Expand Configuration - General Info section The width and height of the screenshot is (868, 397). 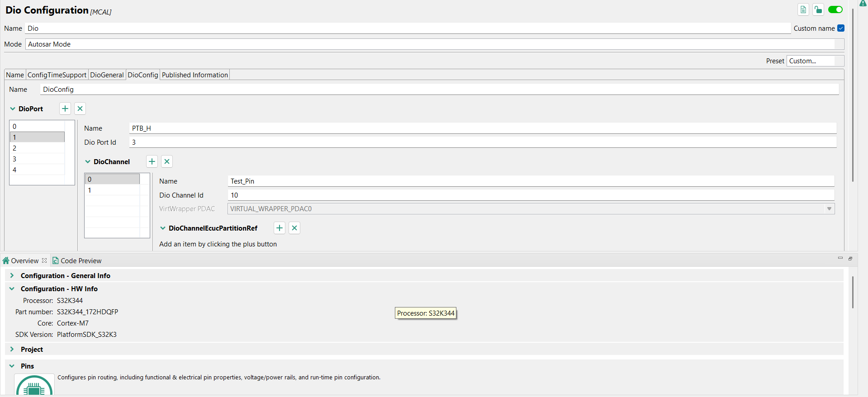[x=12, y=275]
